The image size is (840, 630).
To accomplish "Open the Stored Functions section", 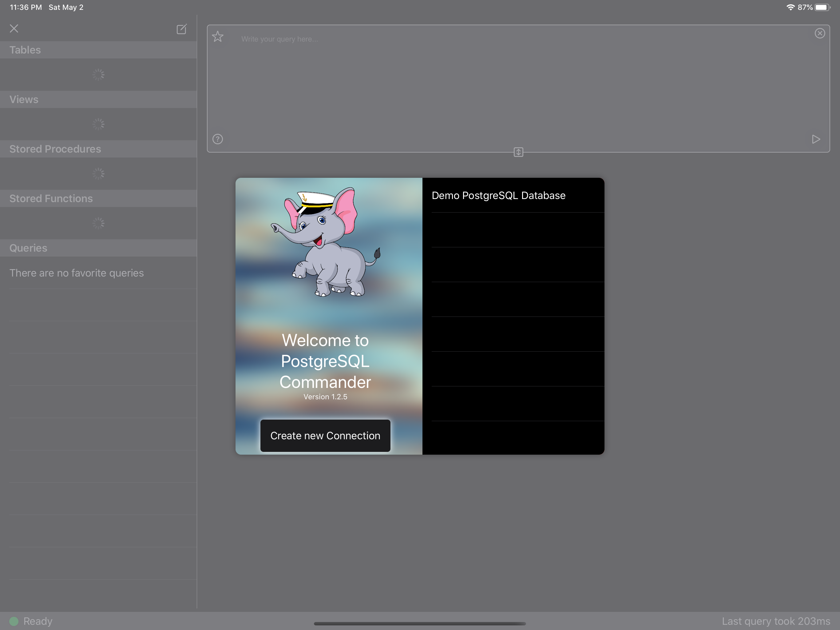I will [51, 198].
